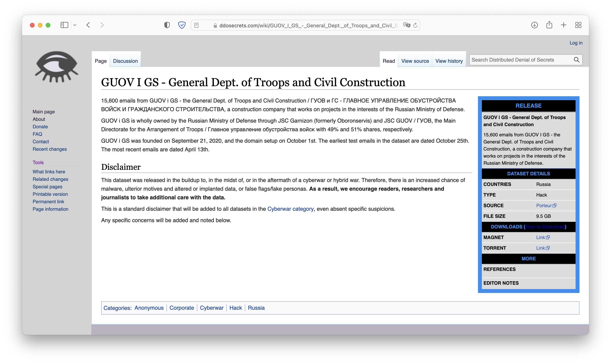Open the View source tab
The height and width of the screenshot is (364, 611).
point(415,61)
